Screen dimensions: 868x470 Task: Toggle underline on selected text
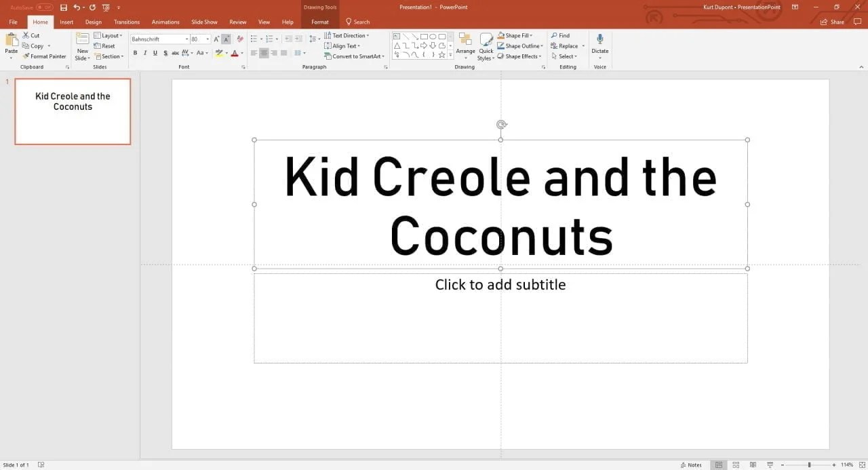[x=155, y=53]
